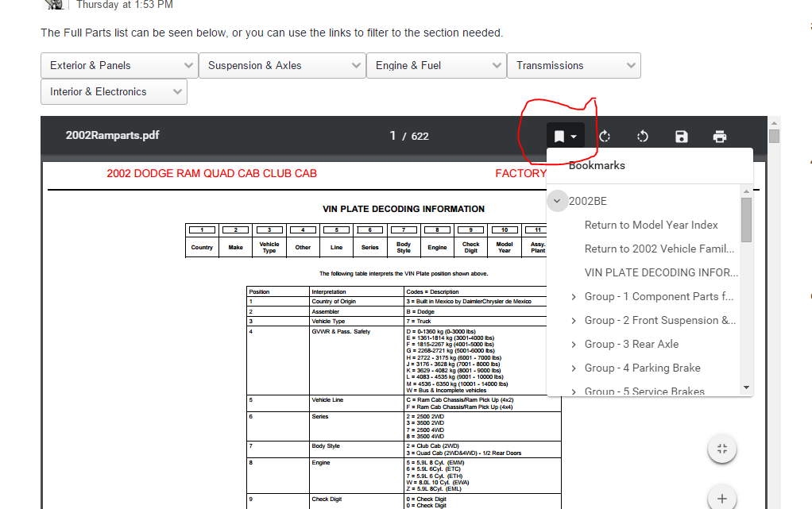Rotate the PDF clockwise
Image resolution: width=812 pixels, height=509 pixels.
point(605,136)
